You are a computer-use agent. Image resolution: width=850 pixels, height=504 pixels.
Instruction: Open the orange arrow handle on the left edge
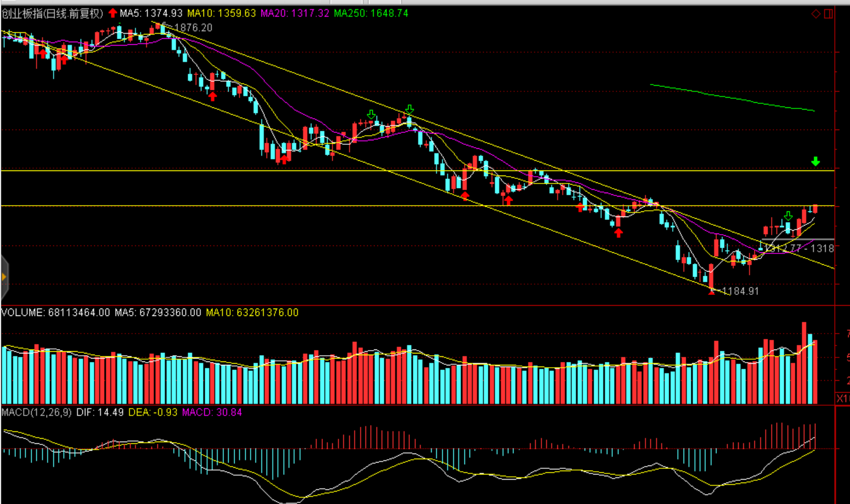(4, 277)
